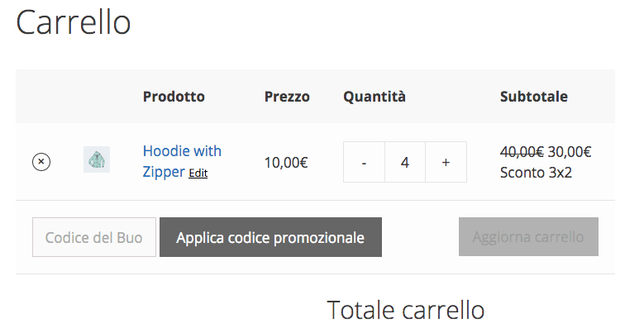Click the discounted 30,00€ subtotal
644x328 pixels.
click(570, 152)
